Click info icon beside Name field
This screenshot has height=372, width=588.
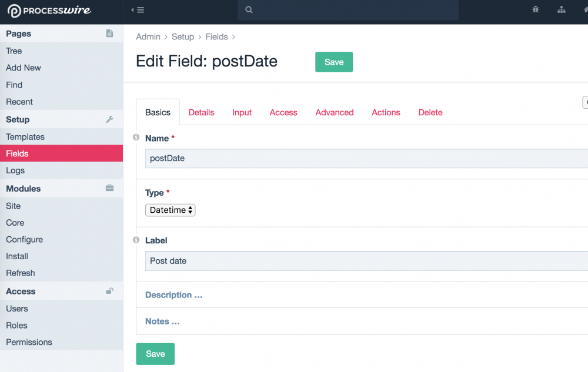(136, 138)
